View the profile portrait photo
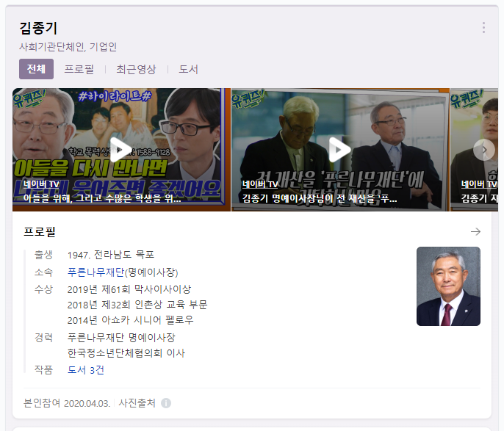Screen dimensions: 504x431 coord(448,286)
